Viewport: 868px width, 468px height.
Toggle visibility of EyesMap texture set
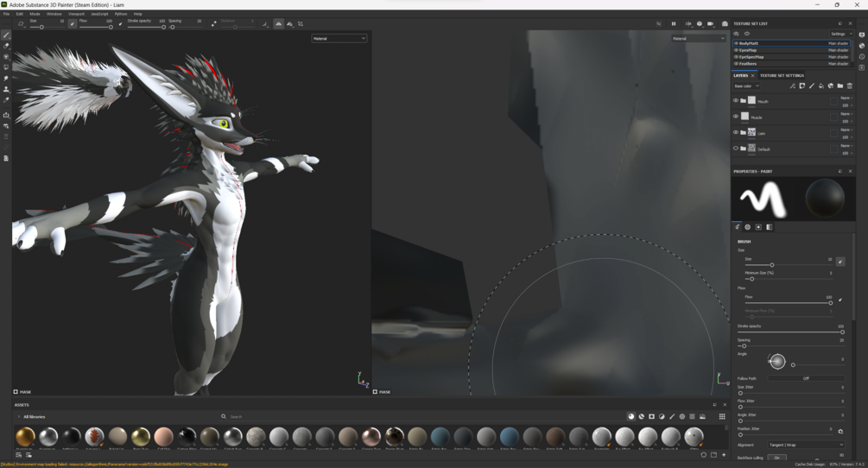pos(736,50)
